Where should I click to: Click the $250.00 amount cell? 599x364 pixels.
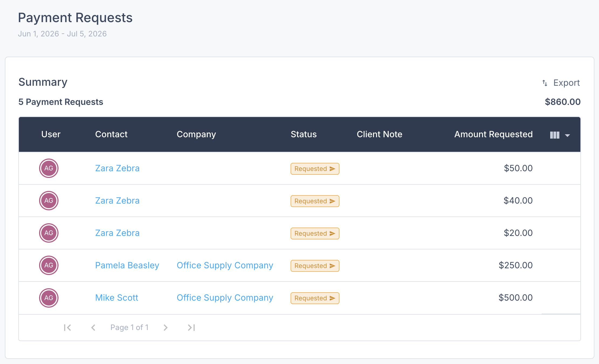point(515,265)
